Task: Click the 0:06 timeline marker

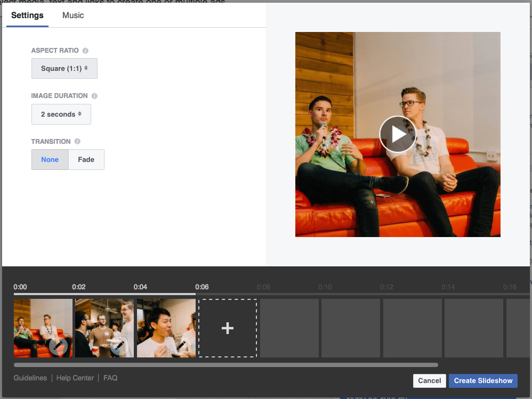Action: pyautogui.click(x=202, y=287)
